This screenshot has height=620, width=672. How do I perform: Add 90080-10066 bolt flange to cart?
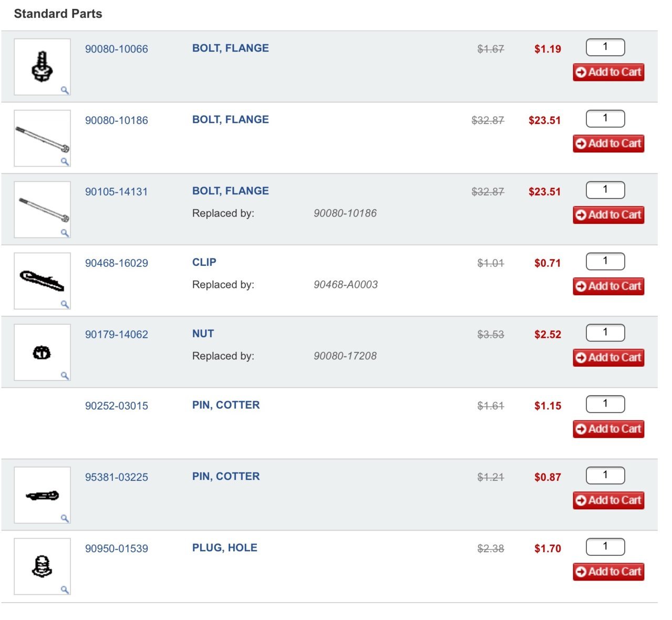(x=608, y=72)
